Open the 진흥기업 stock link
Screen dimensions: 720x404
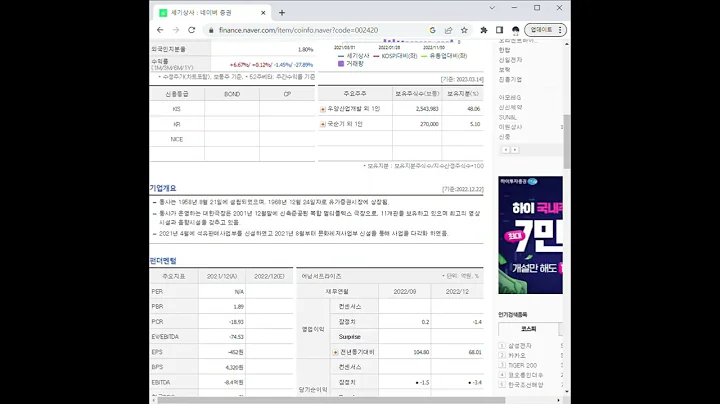tap(510, 79)
